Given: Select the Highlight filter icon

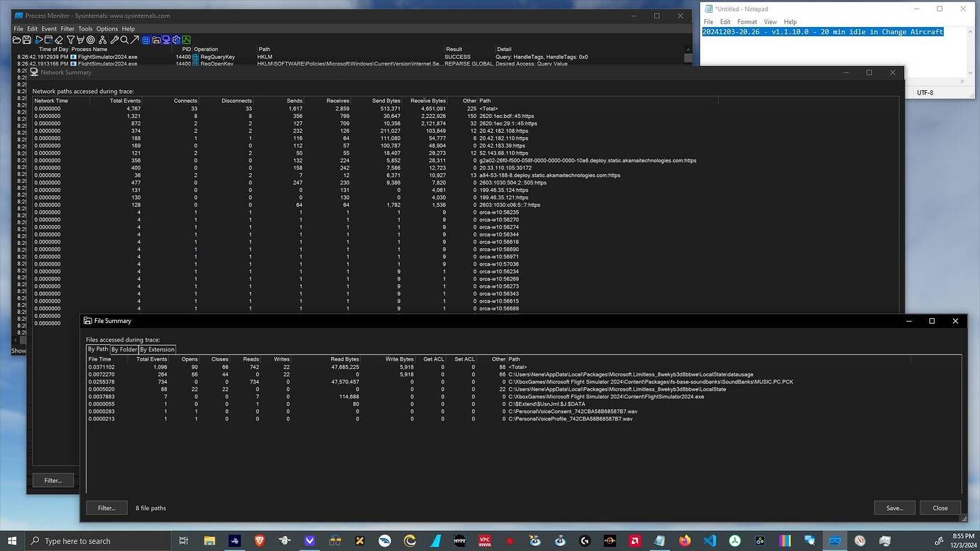Looking at the screenshot, I should click(80, 40).
